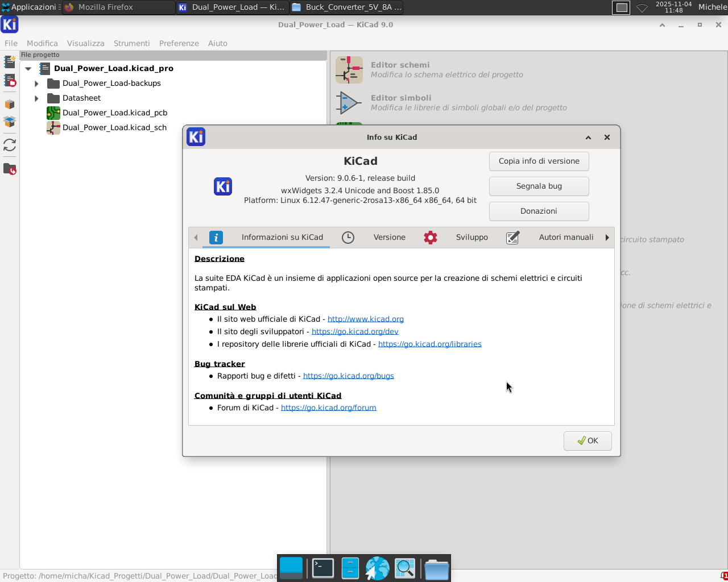Image resolution: width=728 pixels, height=582 pixels.
Task: Open the blue folder icon in the dock
Action: pos(437,569)
